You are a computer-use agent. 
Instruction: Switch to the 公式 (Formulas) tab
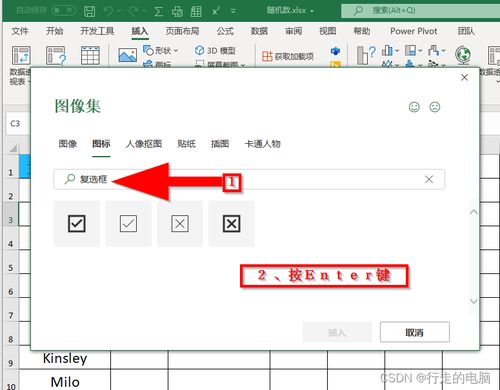pyautogui.click(x=225, y=31)
